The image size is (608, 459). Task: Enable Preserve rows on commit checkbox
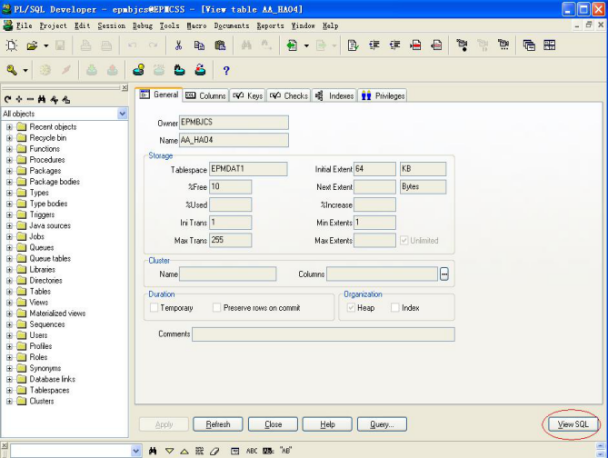click(x=217, y=308)
